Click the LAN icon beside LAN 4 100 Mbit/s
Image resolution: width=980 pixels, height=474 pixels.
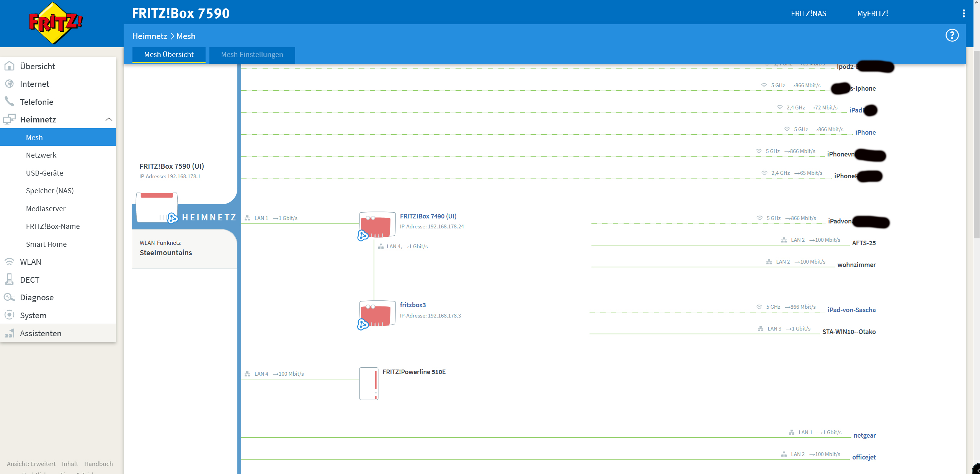pyautogui.click(x=248, y=374)
